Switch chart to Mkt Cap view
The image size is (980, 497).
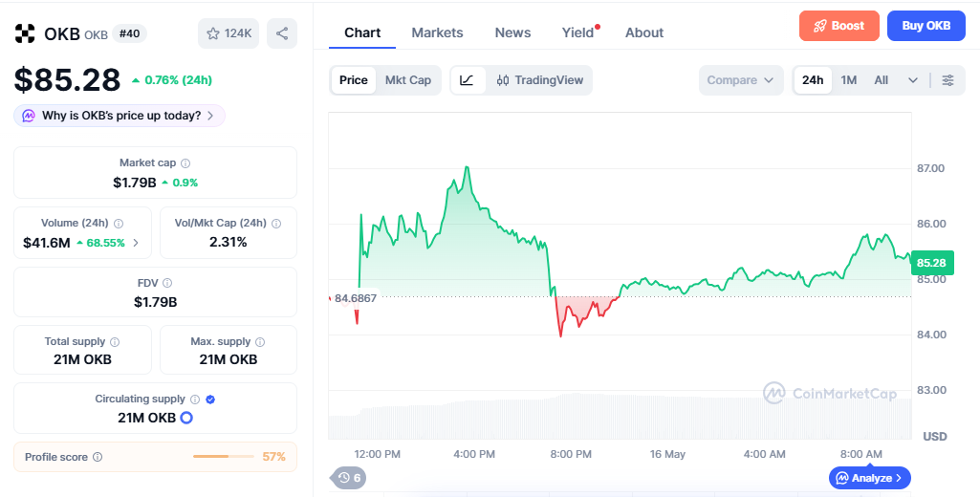(408, 80)
